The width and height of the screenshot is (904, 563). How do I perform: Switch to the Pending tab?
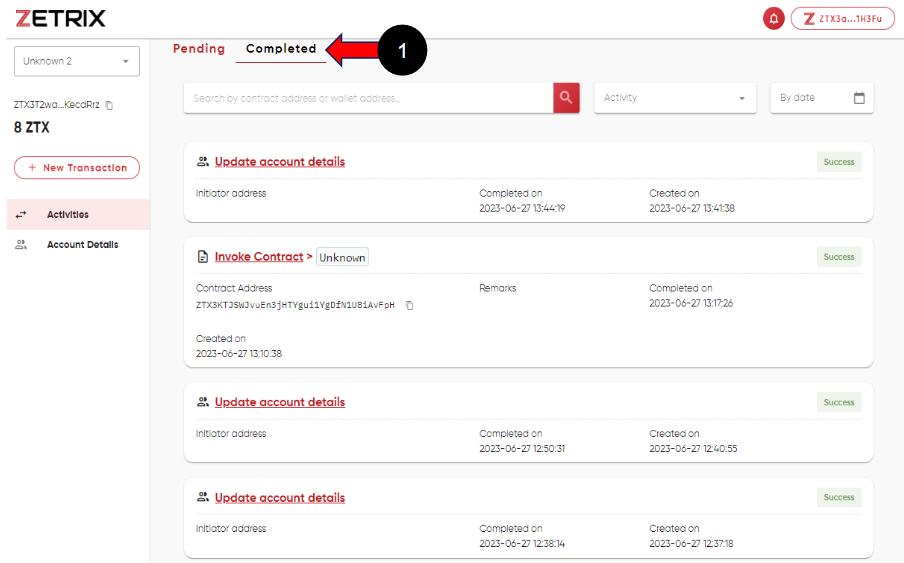(199, 49)
